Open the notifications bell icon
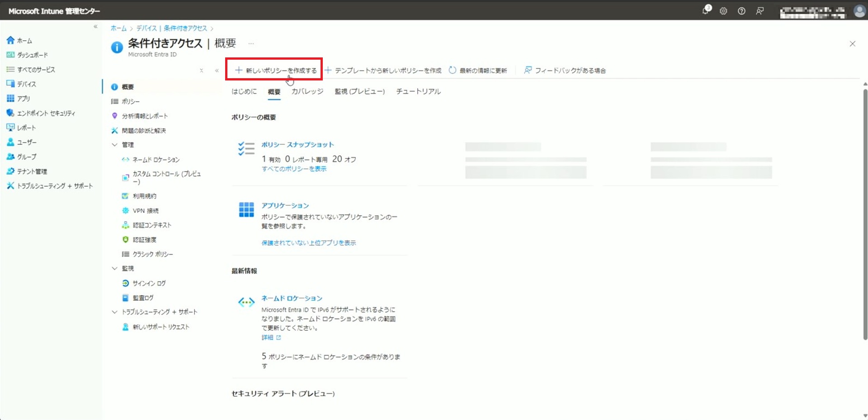This screenshot has height=420, width=868. [x=705, y=11]
